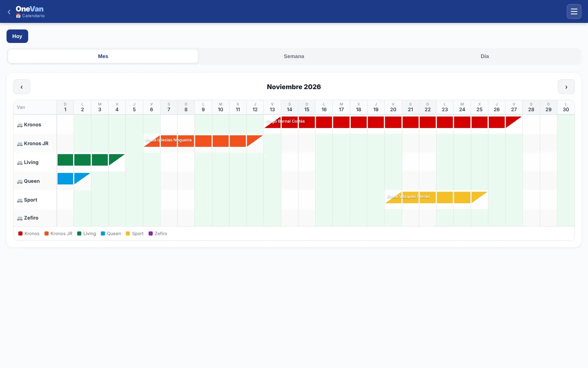Click the orange Kronos JR legend swatch
This screenshot has height=368, width=588.
pos(47,233)
